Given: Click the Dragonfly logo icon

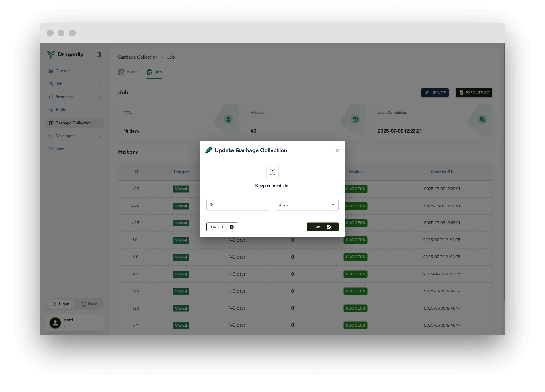Looking at the screenshot, I should pos(51,54).
